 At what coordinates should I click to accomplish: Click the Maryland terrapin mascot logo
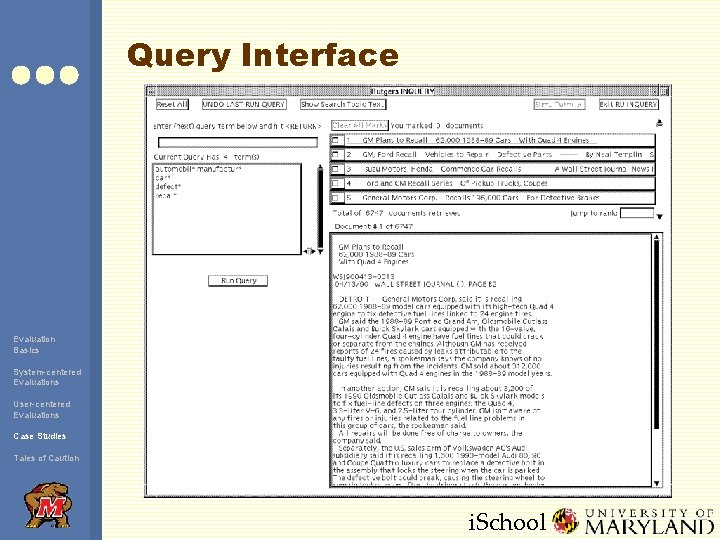click(x=49, y=505)
